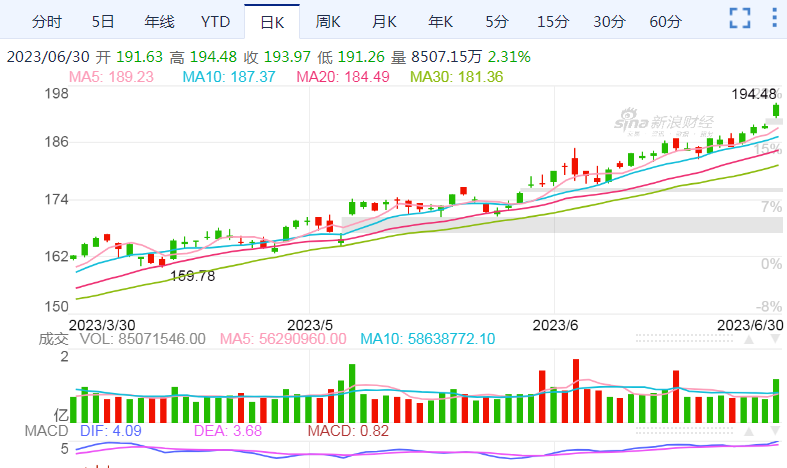Click the 159.78 lowest price label on the chart
This screenshot has height=468, width=787.
click(x=193, y=276)
